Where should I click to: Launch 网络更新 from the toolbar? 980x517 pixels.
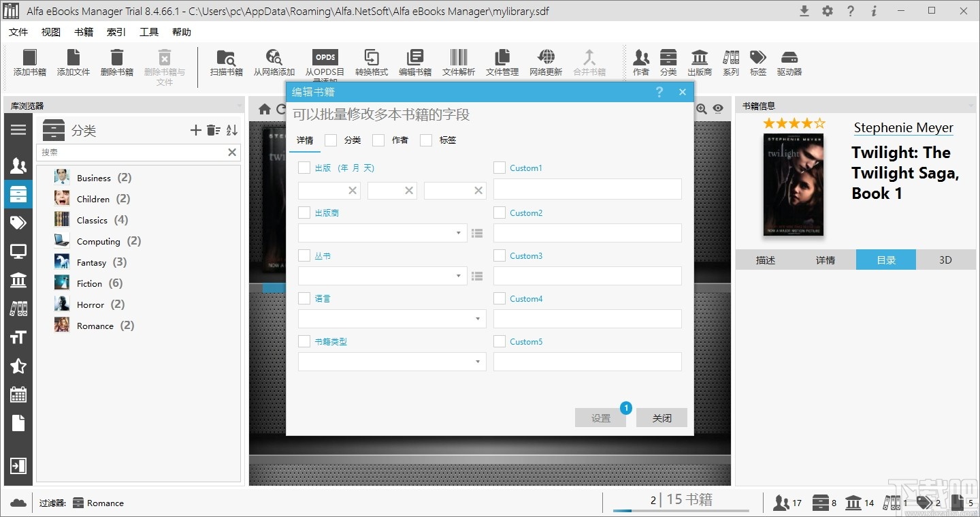[x=545, y=61]
